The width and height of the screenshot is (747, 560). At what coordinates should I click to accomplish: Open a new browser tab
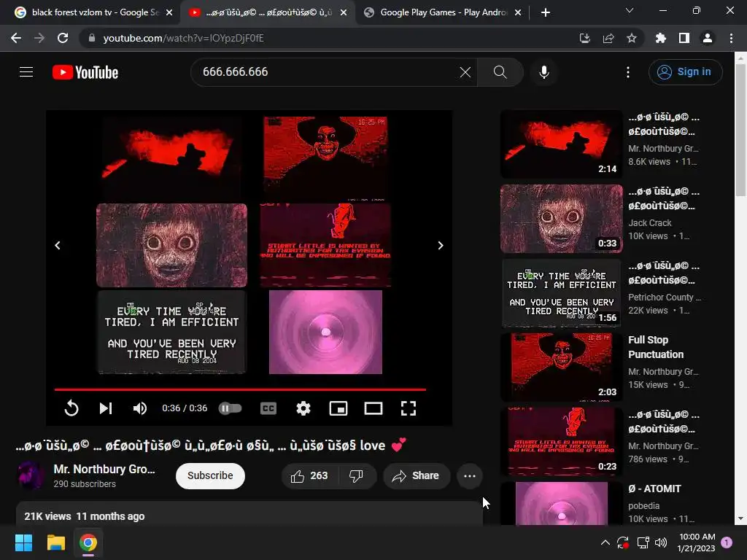coord(546,12)
